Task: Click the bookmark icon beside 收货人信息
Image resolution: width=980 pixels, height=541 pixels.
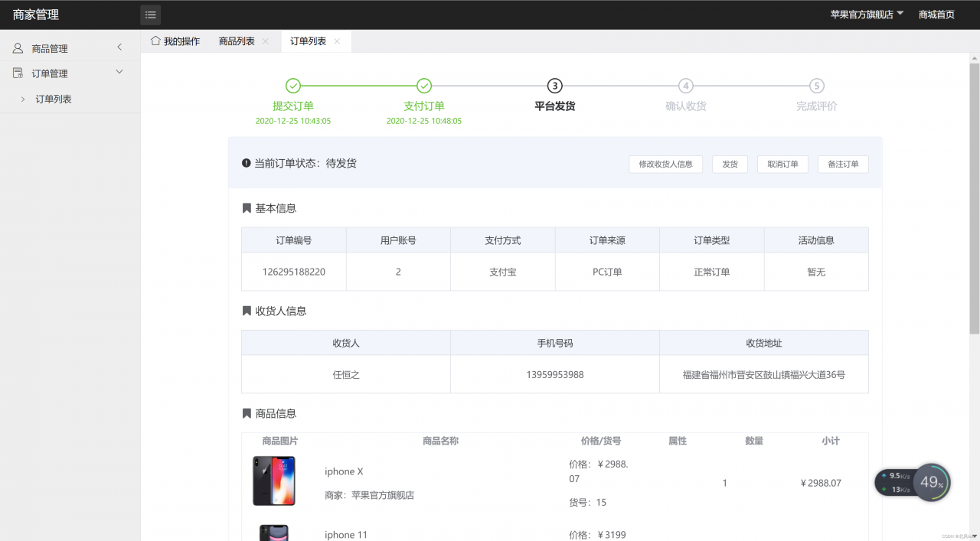Action: coord(247,311)
